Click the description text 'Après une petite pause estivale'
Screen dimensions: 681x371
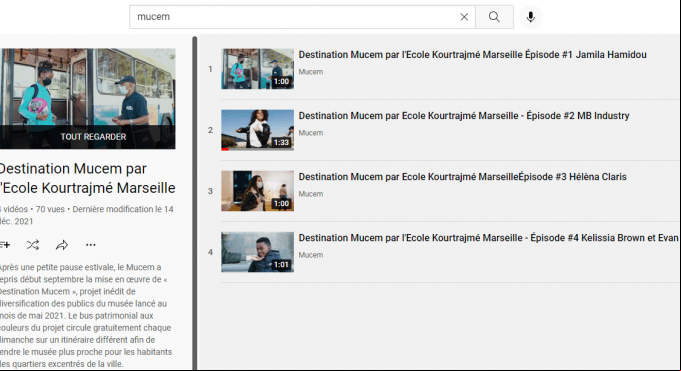tap(57, 267)
